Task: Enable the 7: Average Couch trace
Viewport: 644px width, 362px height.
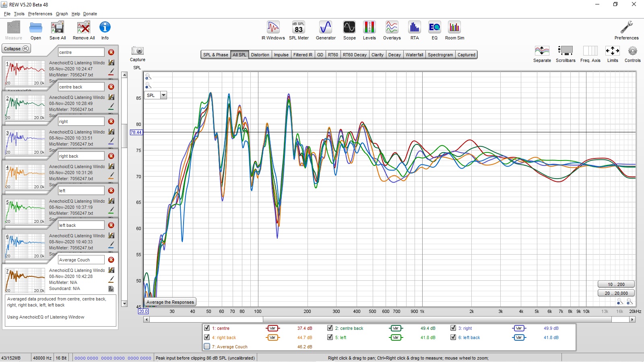Action: point(207,346)
